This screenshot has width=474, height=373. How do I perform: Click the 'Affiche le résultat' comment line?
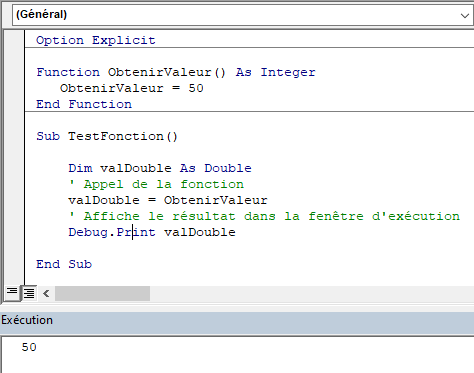264,216
